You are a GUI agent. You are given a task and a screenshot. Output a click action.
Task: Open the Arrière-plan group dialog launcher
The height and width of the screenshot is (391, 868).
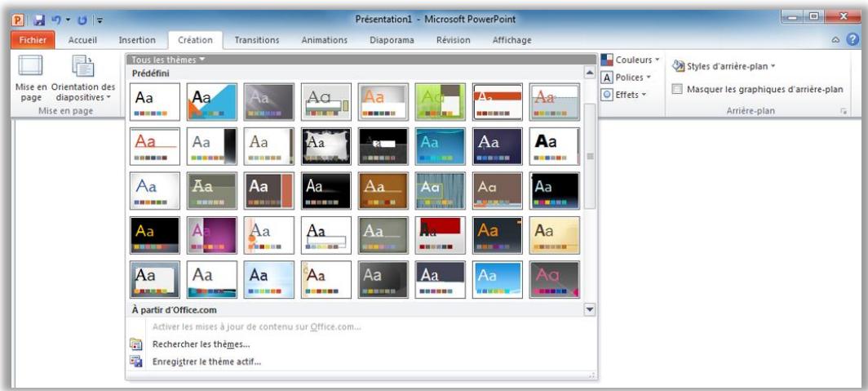point(844,111)
